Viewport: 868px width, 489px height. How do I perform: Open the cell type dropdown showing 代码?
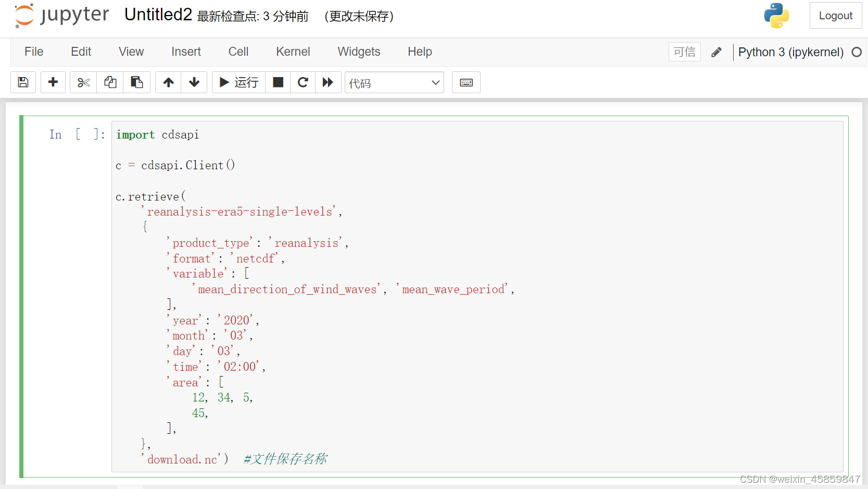(x=394, y=82)
